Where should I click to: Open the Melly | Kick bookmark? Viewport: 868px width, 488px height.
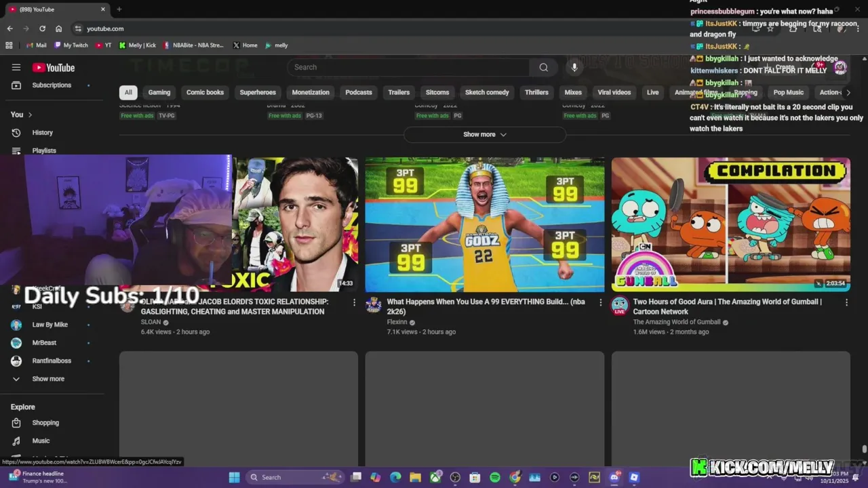137,45
